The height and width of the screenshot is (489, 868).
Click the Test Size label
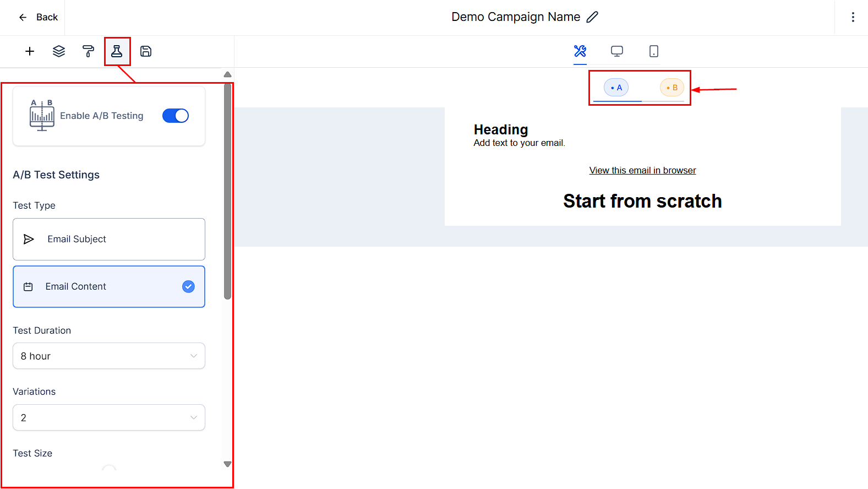tap(32, 453)
